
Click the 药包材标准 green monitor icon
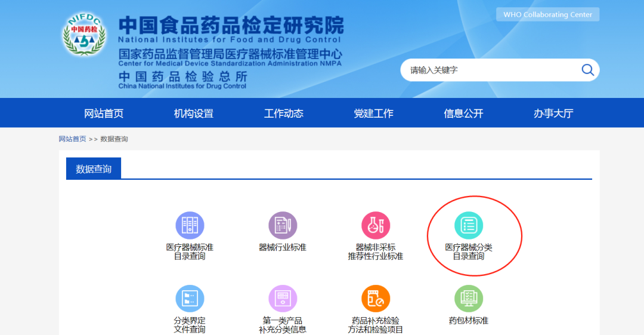(469, 299)
